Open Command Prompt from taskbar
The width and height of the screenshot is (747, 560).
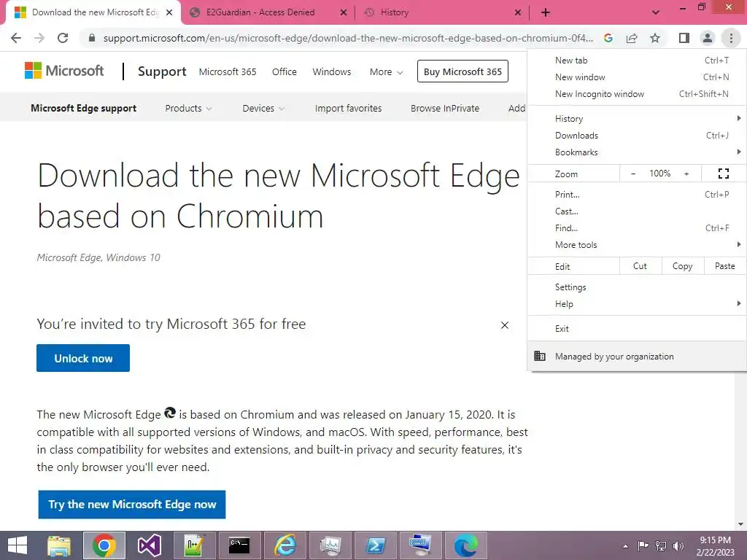tap(239, 545)
